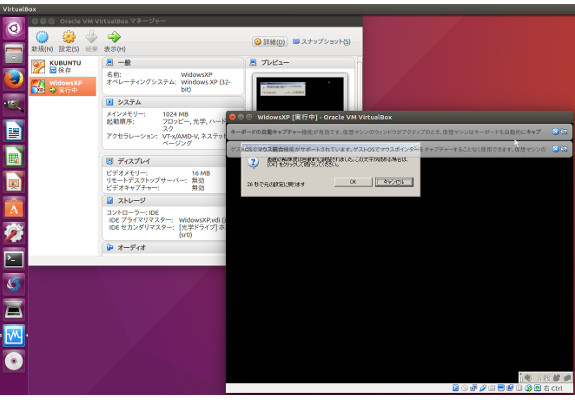
Task: Click USB device icon in VM status bar
Action: pyautogui.click(x=483, y=388)
